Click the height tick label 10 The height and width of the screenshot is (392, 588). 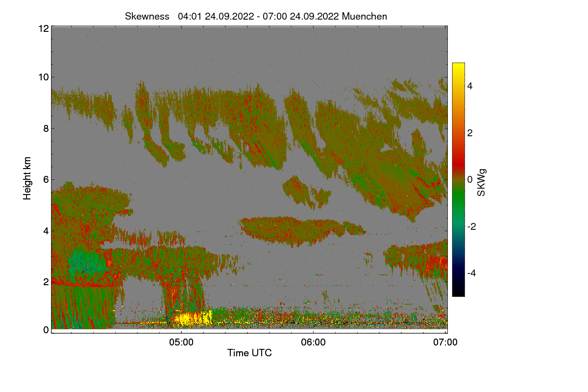[x=43, y=77]
